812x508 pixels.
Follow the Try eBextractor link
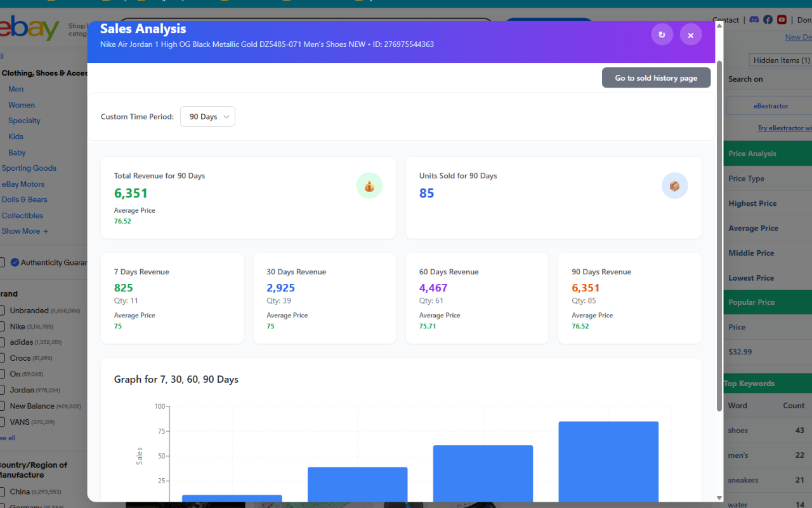pyautogui.click(x=785, y=128)
